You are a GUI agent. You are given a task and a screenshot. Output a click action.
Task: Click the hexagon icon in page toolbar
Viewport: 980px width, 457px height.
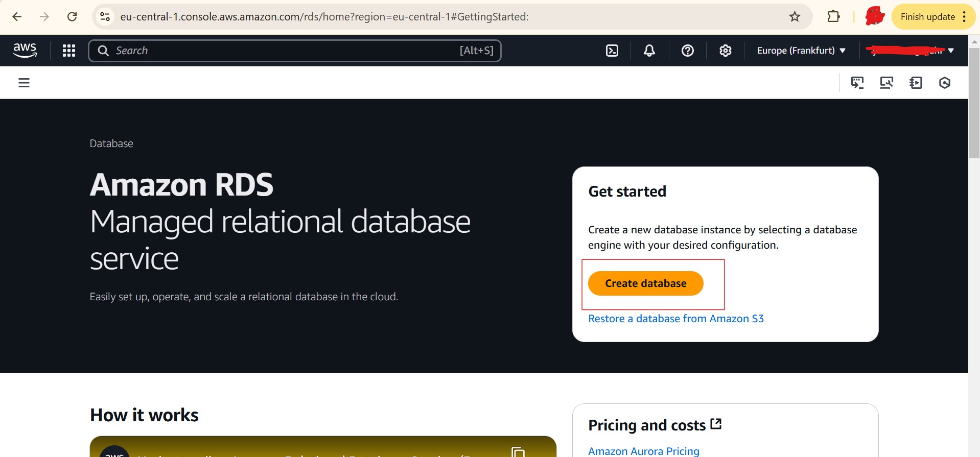[x=944, y=83]
